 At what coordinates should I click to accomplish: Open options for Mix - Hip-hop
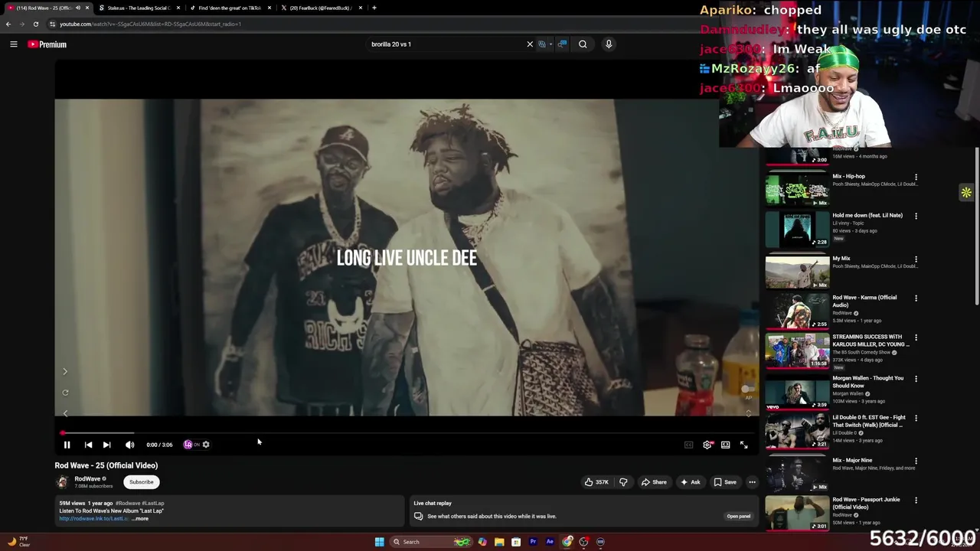[x=916, y=178]
